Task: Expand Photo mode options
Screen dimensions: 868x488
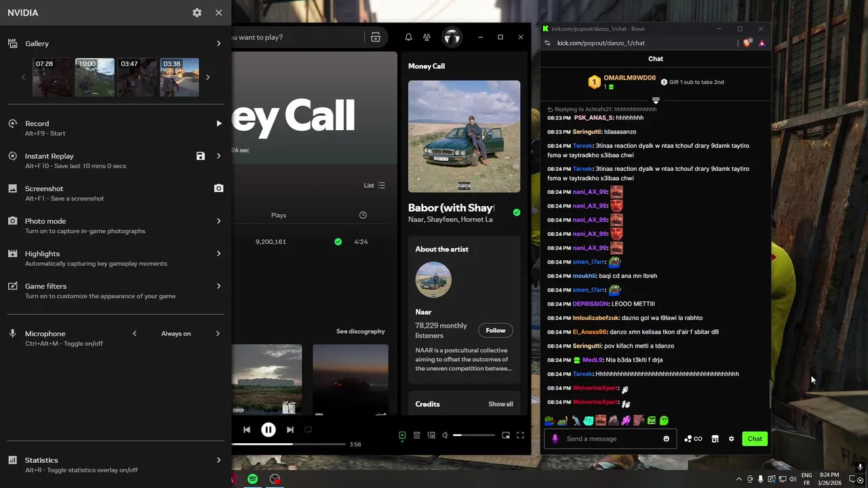Action: click(218, 221)
